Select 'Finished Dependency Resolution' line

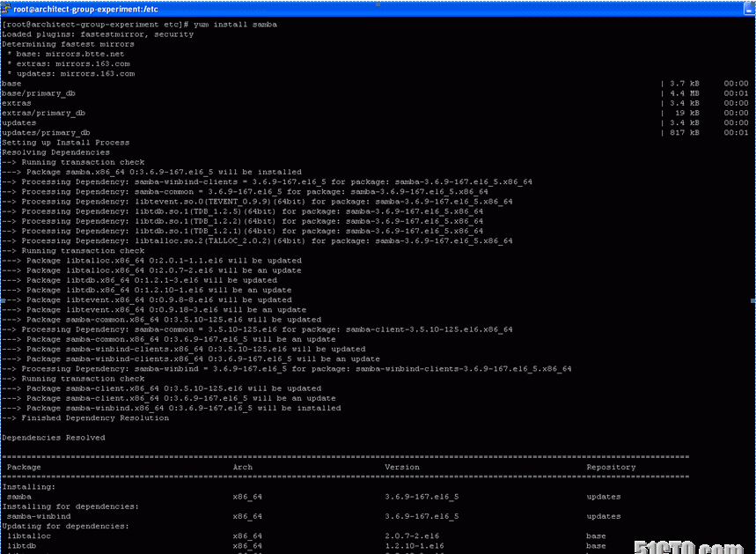click(x=85, y=417)
